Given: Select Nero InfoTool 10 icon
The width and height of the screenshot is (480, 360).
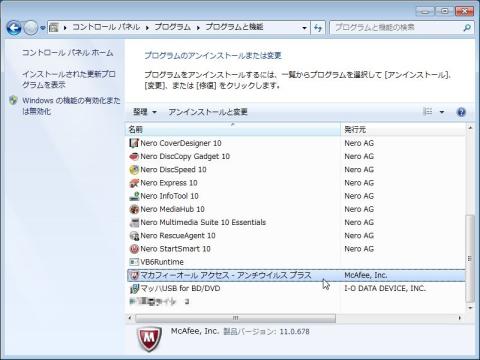Looking at the screenshot, I should (x=134, y=196).
